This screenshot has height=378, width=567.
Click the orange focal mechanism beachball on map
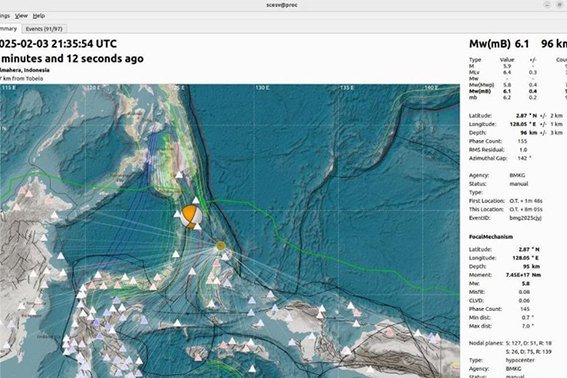coord(191,216)
